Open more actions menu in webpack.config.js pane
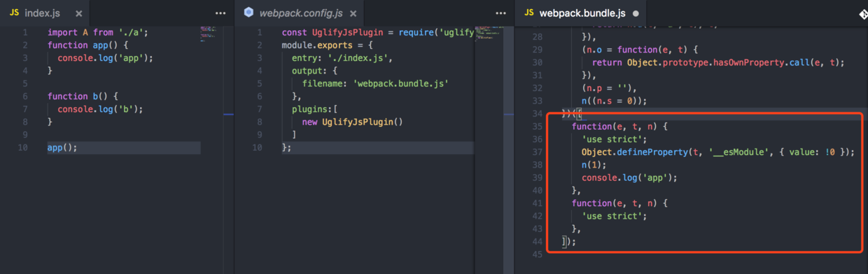 [x=500, y=13]
